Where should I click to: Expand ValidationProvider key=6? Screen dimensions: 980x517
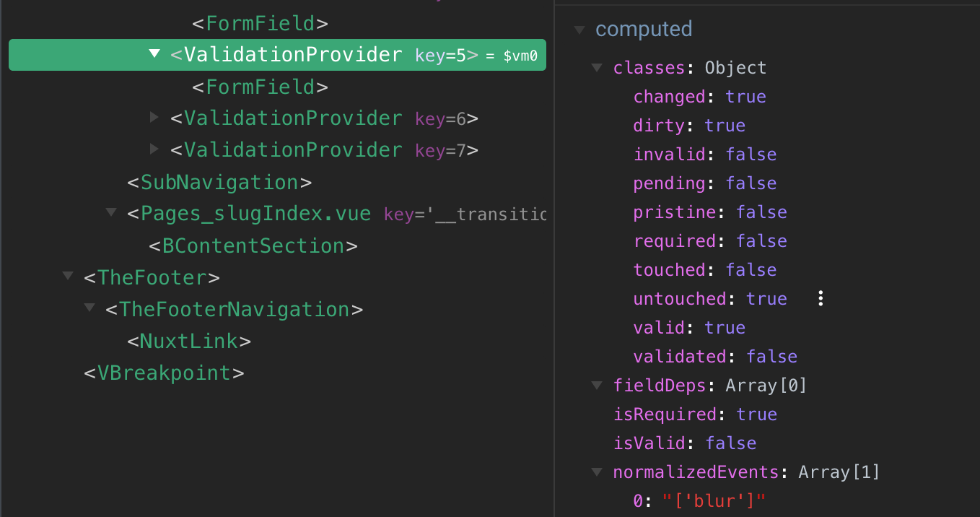[x=154, y=118]
